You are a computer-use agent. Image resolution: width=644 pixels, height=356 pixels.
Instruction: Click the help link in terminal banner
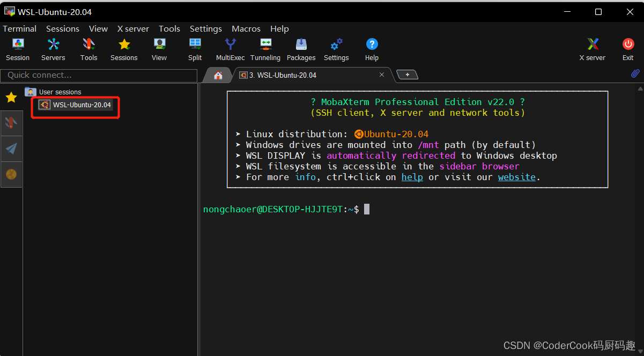pos(412,177)
